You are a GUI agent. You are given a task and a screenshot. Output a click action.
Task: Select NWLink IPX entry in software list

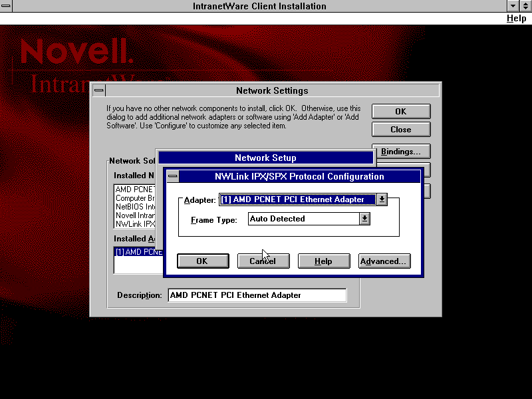(x=135, y=224)
